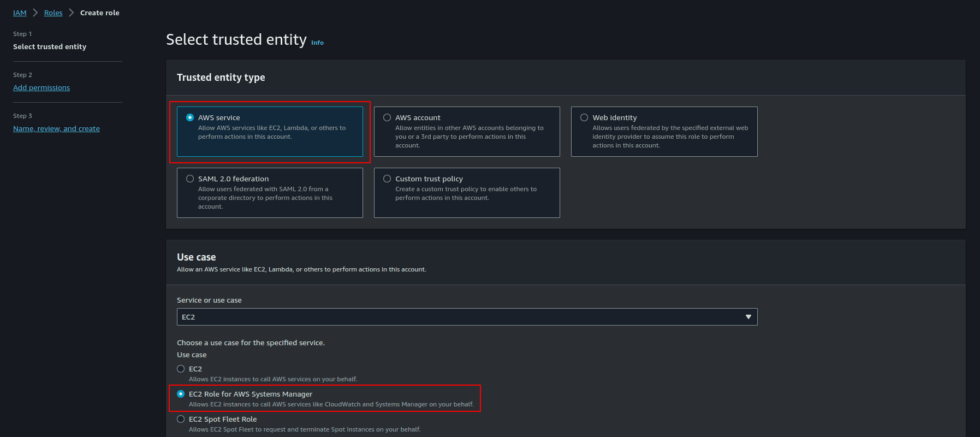Click the breadcrumb chevron after Roles
This screenshot has width=980, height=437.
point(71,13)
